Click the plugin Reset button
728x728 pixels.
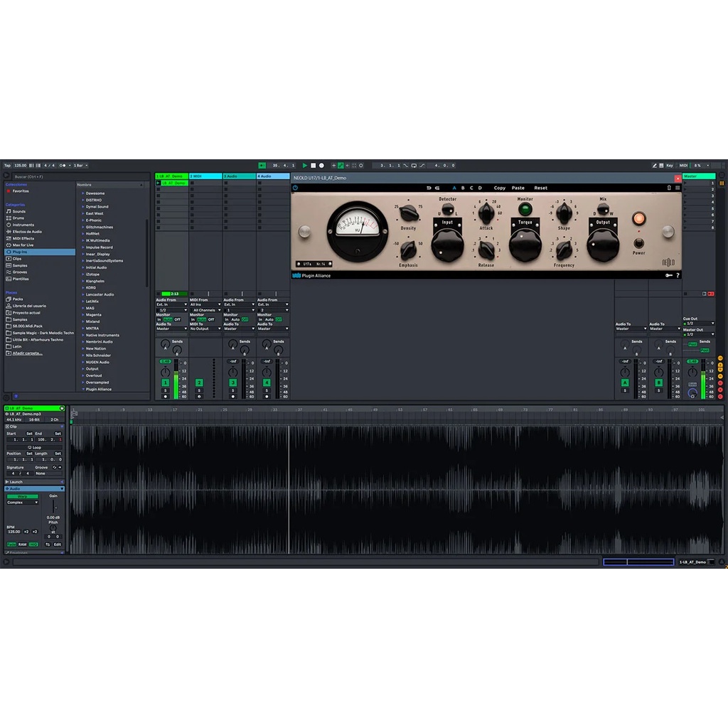coord(540,188)
